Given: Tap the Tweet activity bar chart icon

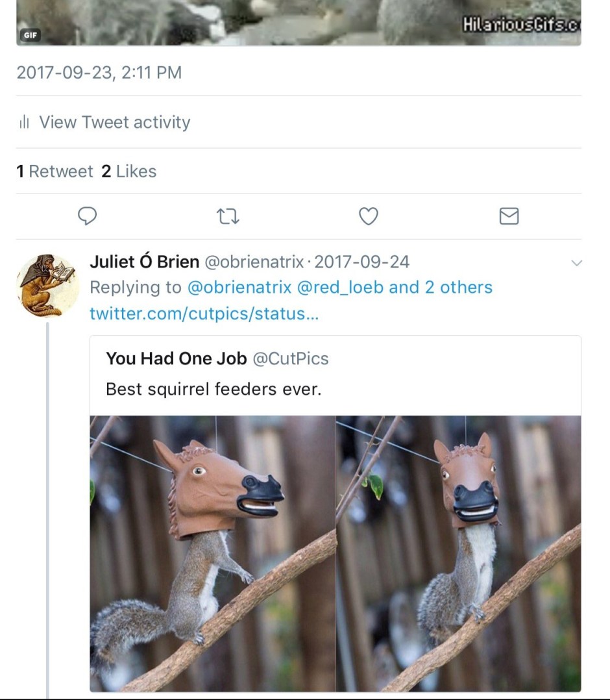Looking at the screenshot, I should (x=25, y=122).
